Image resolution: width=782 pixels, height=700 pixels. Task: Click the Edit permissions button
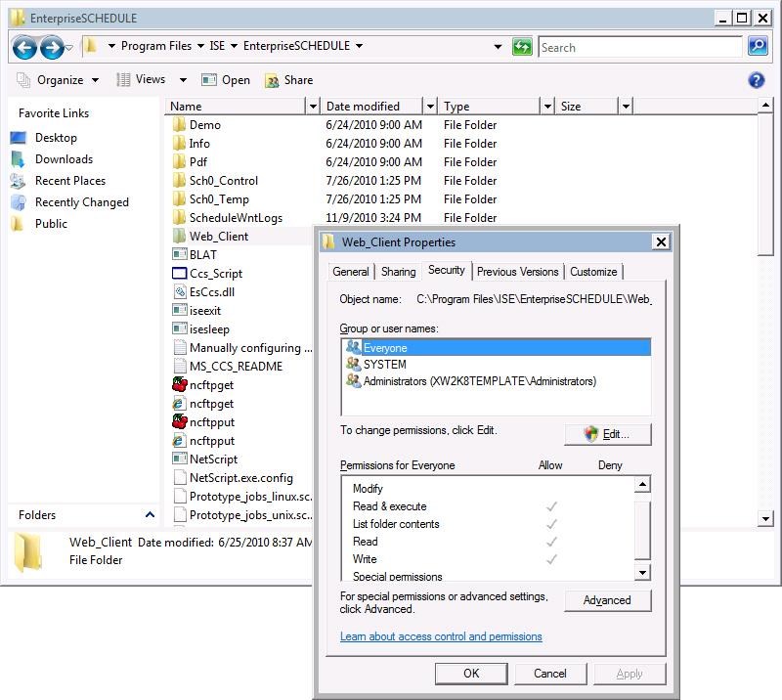tap(607, 434)
